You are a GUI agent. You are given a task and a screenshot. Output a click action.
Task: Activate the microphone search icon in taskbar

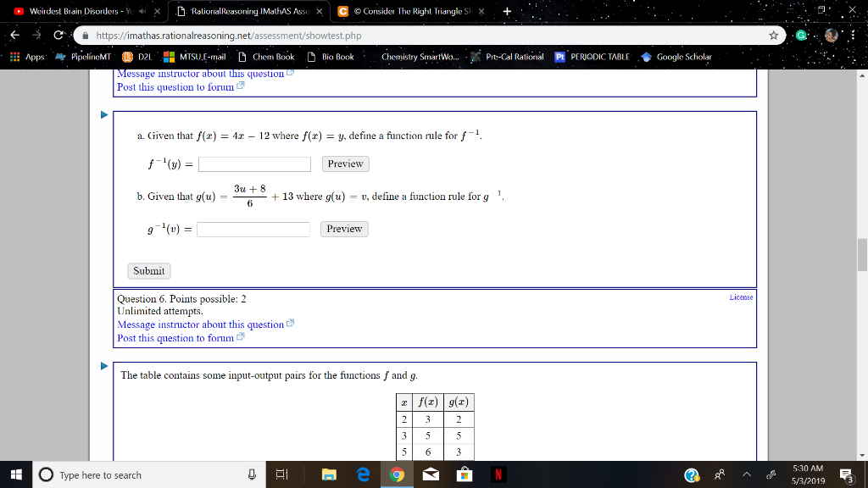(252, 474)
